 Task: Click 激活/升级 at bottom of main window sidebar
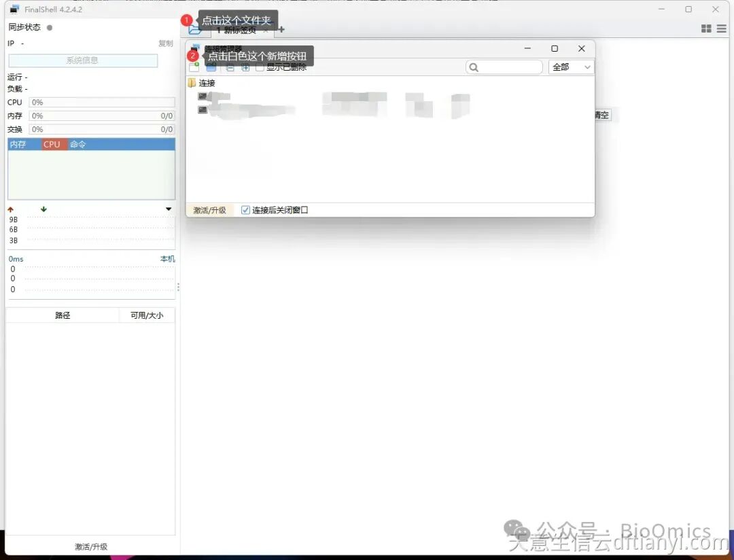91,547
